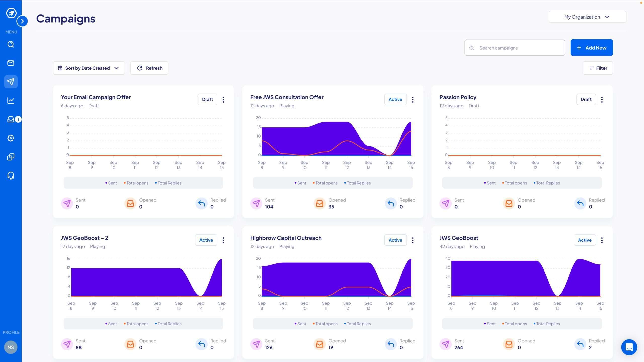Click Sent icon on Highbrow Capital Outreach card
The width and height of the screenshot is (644, 362).
pyautogui.click(x=256, y=344)
